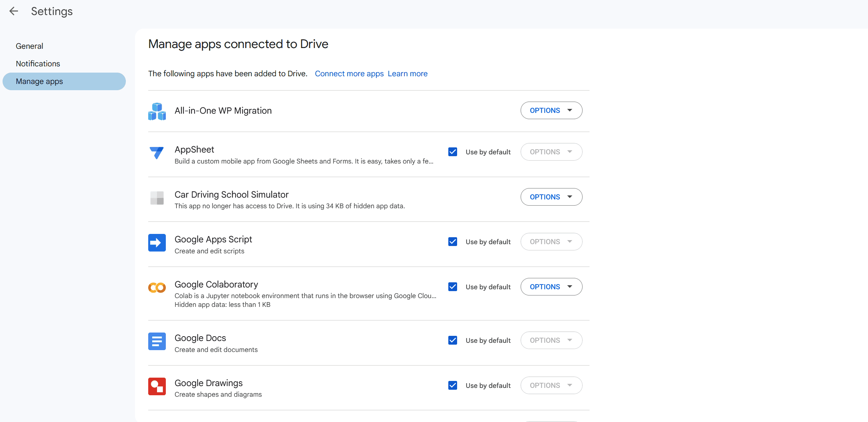Open Options dropdown for All-in-One WP Migration
This screenshot has width=868, height=422.
point(551,110)
